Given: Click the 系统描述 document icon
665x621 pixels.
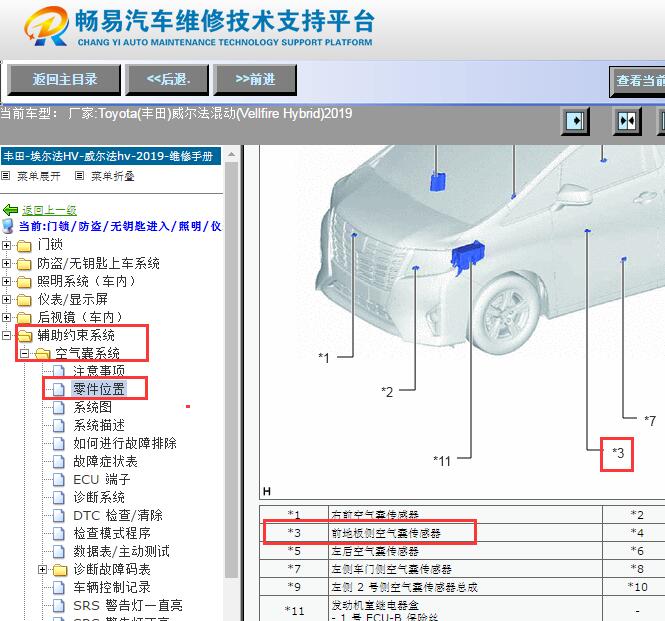Looking at the screenshot, I should [59, 425].
